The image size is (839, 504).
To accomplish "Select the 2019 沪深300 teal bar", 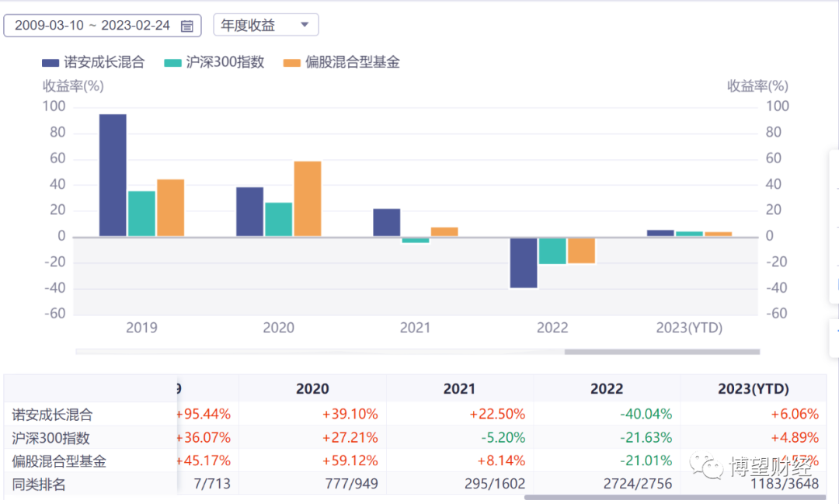I will tap(142, 214).
